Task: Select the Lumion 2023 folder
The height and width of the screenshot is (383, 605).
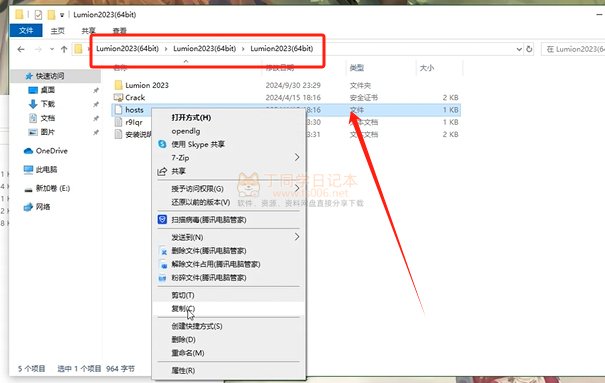Action: [x=147, y=85]
